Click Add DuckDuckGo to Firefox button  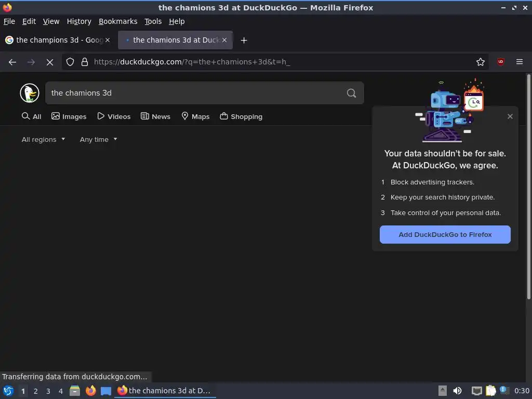445,234
